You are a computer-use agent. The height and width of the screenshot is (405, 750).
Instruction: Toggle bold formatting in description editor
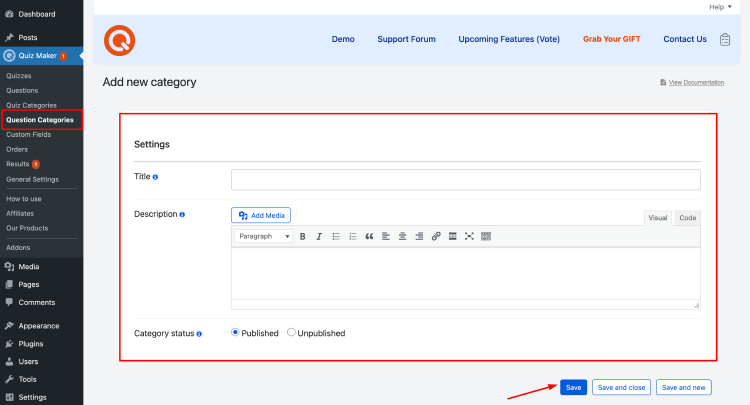(302, 236)
